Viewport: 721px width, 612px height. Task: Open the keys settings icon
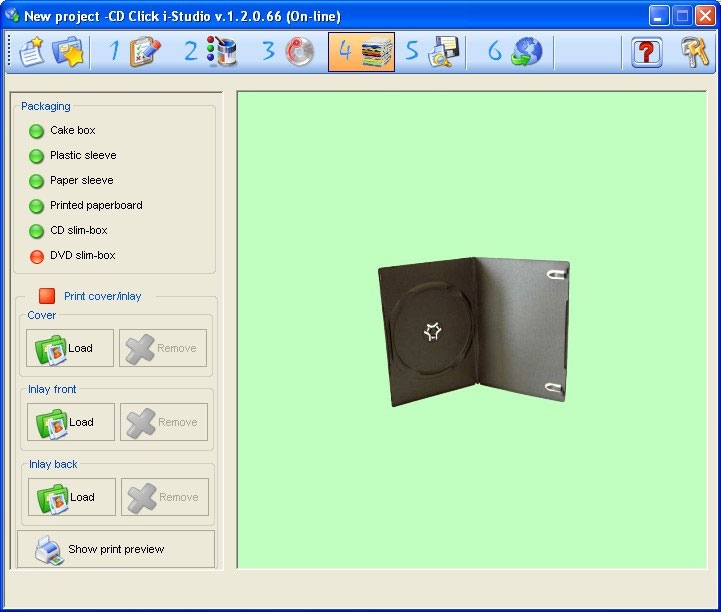[x=694, y=52]
